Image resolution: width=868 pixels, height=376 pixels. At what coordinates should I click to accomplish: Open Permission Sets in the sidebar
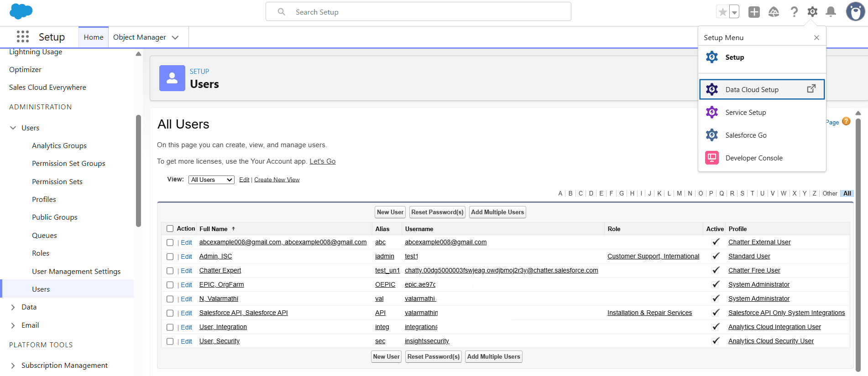tap(57, 181)
